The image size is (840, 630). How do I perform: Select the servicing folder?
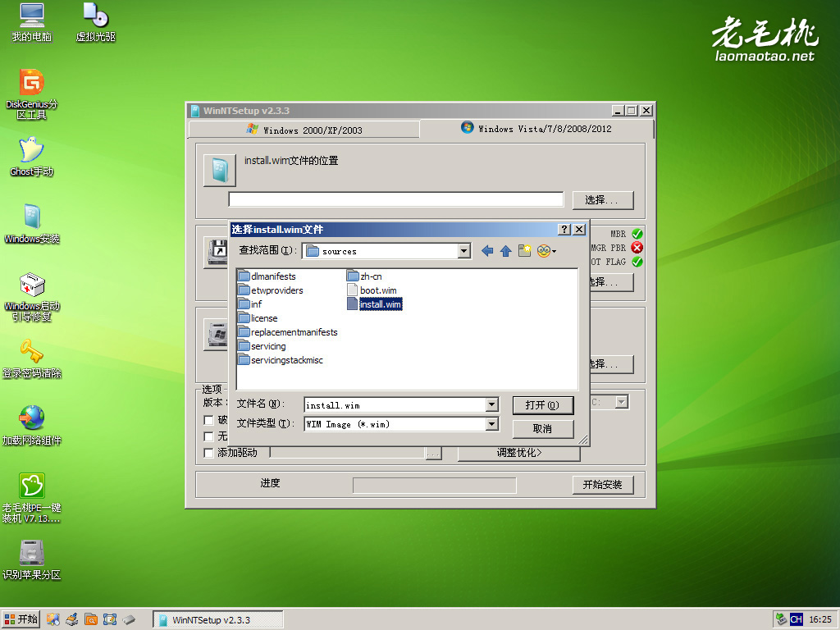[x=262, y=346]
